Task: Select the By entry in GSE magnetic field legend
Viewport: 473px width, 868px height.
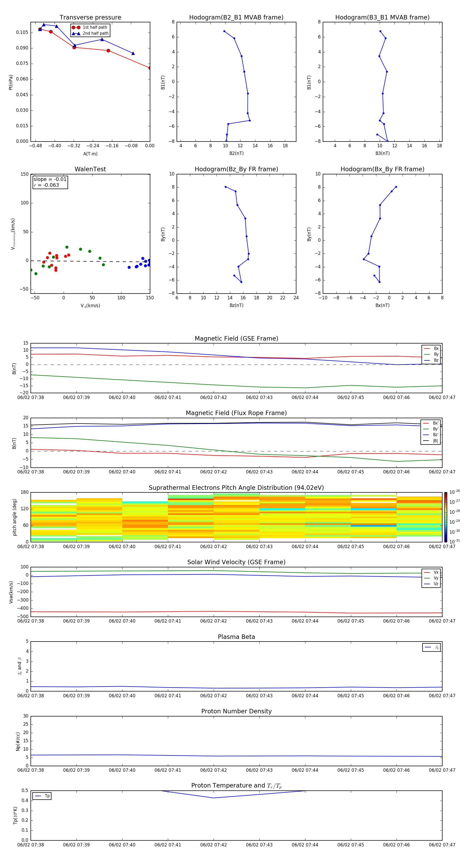Action: tap(431, 354)
